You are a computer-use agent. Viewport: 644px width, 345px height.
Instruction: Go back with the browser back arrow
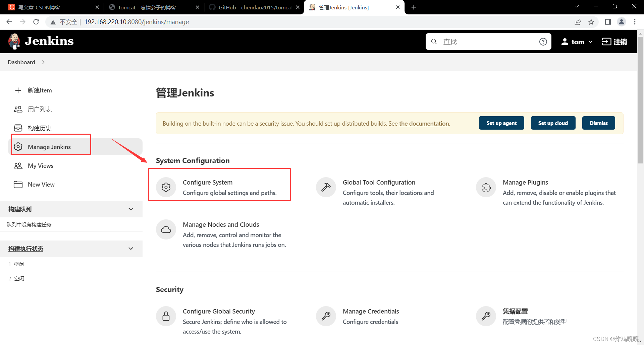tap(9, 22)
